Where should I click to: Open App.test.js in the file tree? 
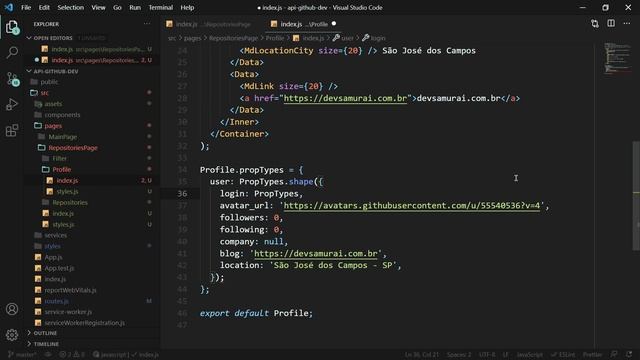coord(59,268)
